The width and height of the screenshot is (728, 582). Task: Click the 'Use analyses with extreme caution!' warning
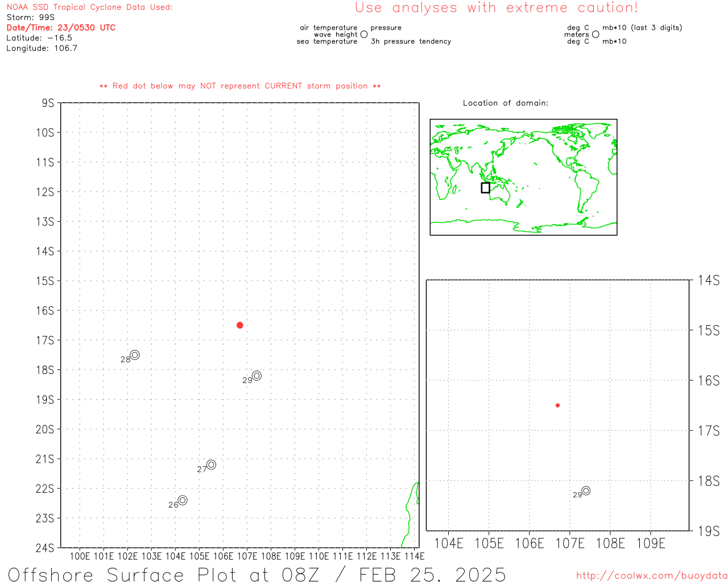coord(497,8)
